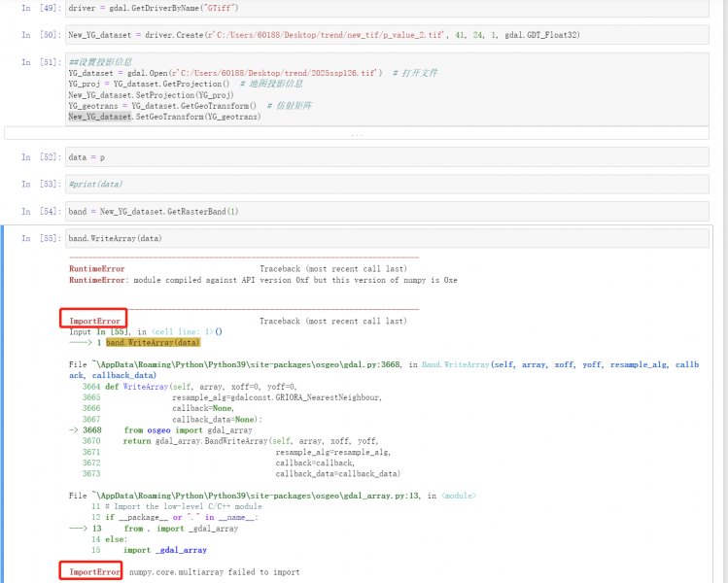Click highlighted band.WriteArray(data) traceback line
The width and height of the screenshot is (728, 583).
coord(153,342)
